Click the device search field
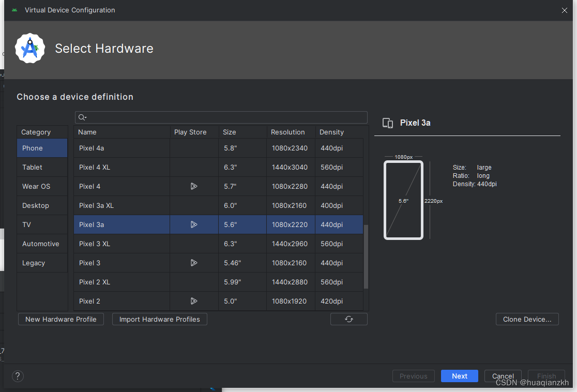This screenshot has height=392, width=577. tap(221, 117)
